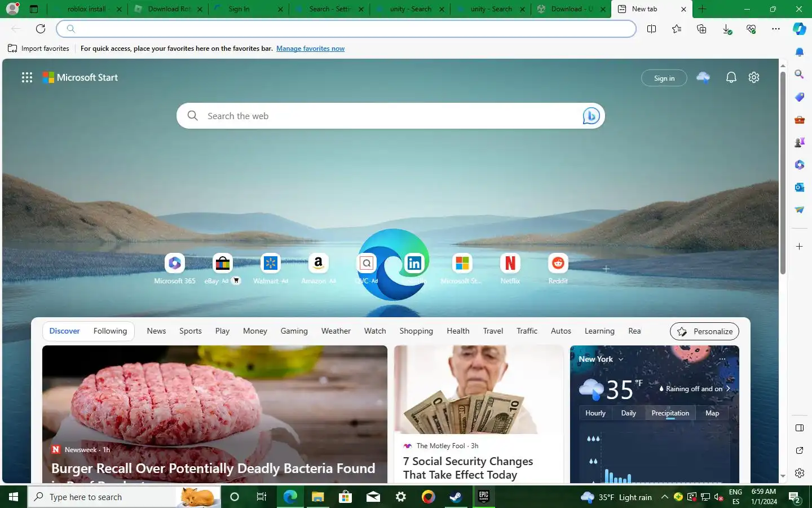This screenshot has height=508, width=812.
Task: Click the Personalize button
Action: 704,331
